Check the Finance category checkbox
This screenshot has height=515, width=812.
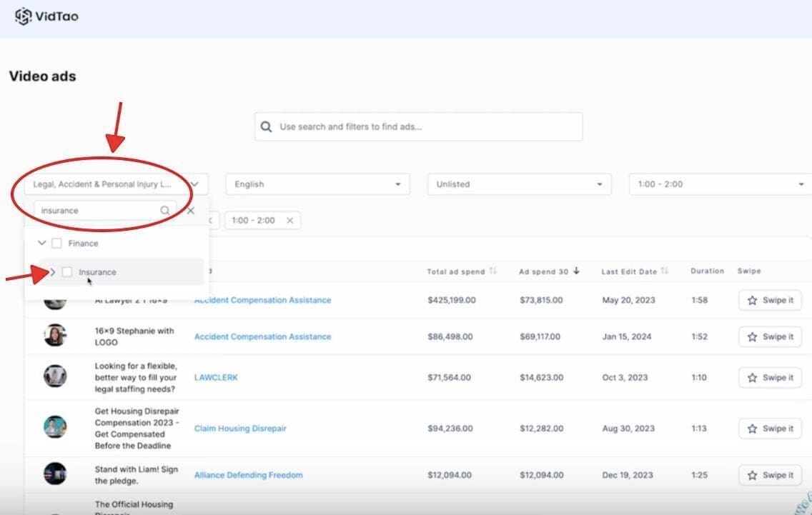(x=56, y=244)
